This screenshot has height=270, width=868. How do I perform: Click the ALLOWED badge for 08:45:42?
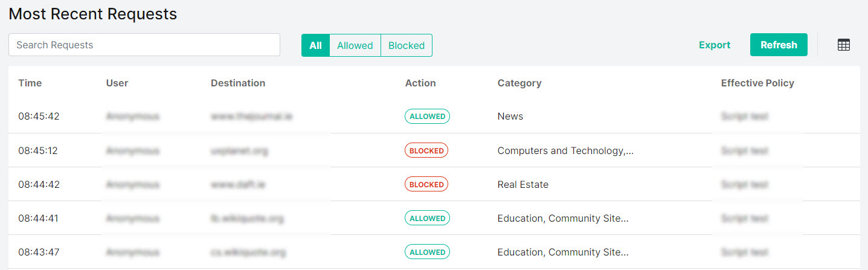(x=427, y=117)
